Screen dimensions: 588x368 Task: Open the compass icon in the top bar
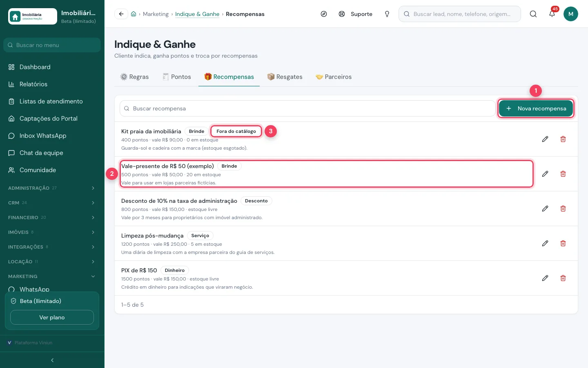click(x=324, y=14)
